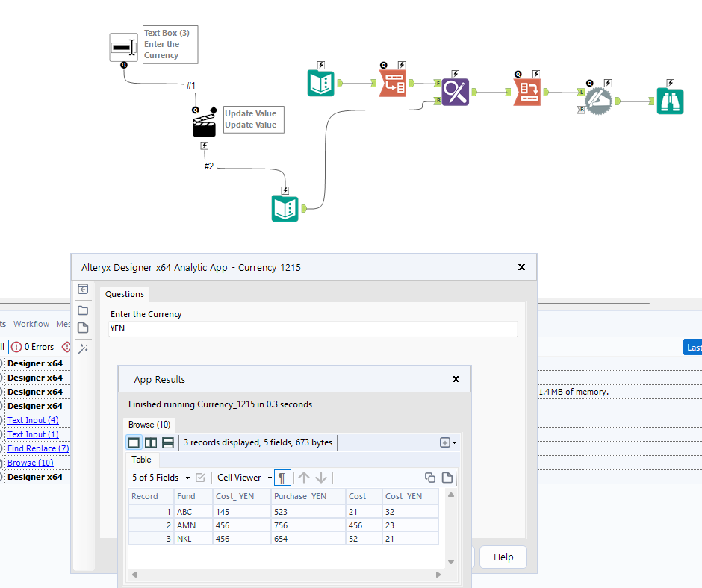Click the 0 Errors filter label
The image size is (702, 588).
point(39,347)
